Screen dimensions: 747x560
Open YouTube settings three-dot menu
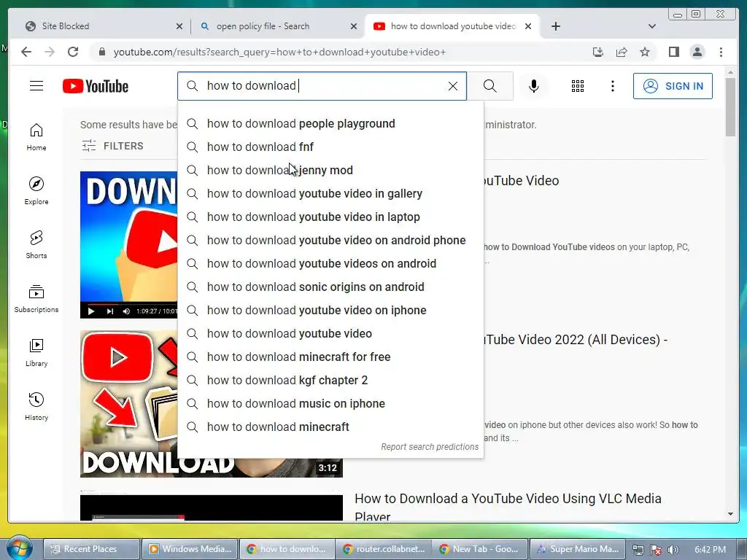613,86
